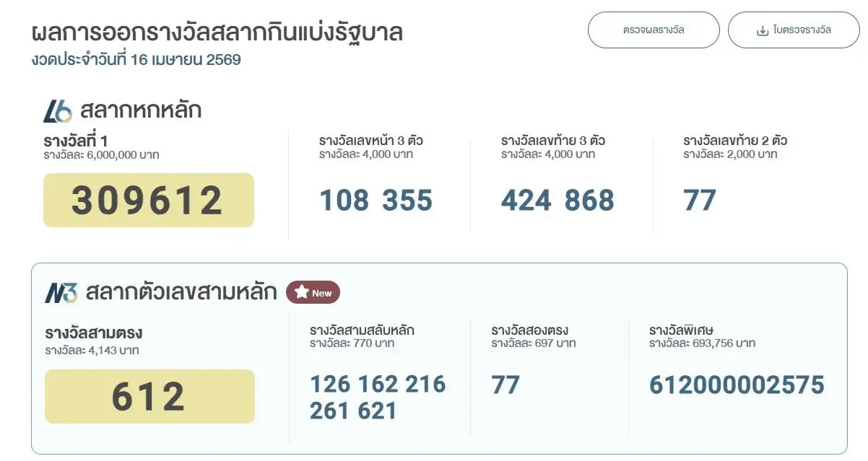Click the รางวัลสองตรง number 77
This screenshot has height=461, width=868.
pos(505,385)
